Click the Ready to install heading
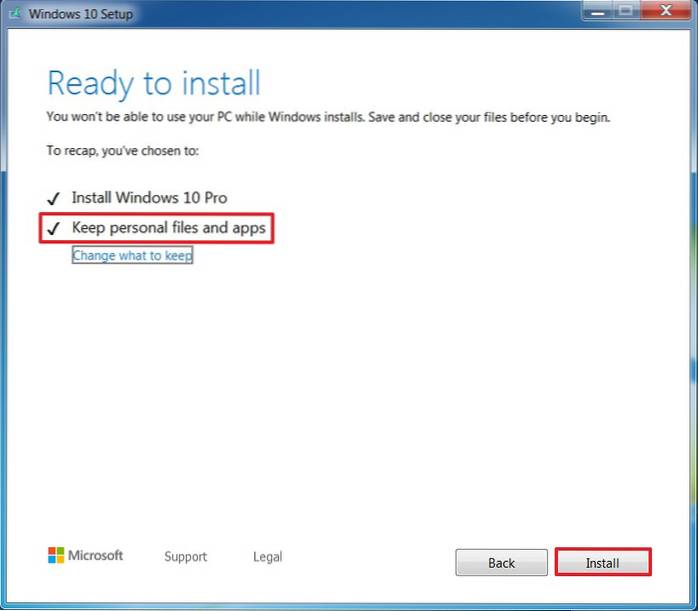Image resolution: width=698 pixels, height=611 pixels. click(153, 82)
